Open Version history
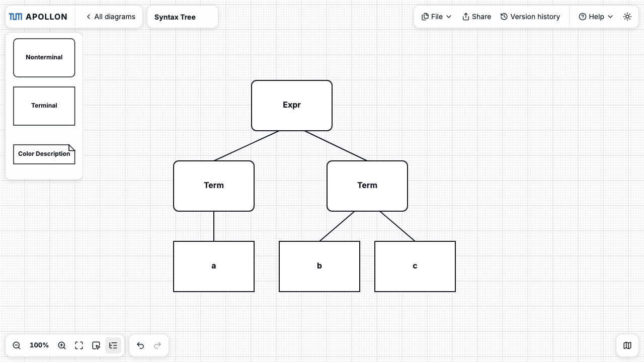 (x=530, y=17)
